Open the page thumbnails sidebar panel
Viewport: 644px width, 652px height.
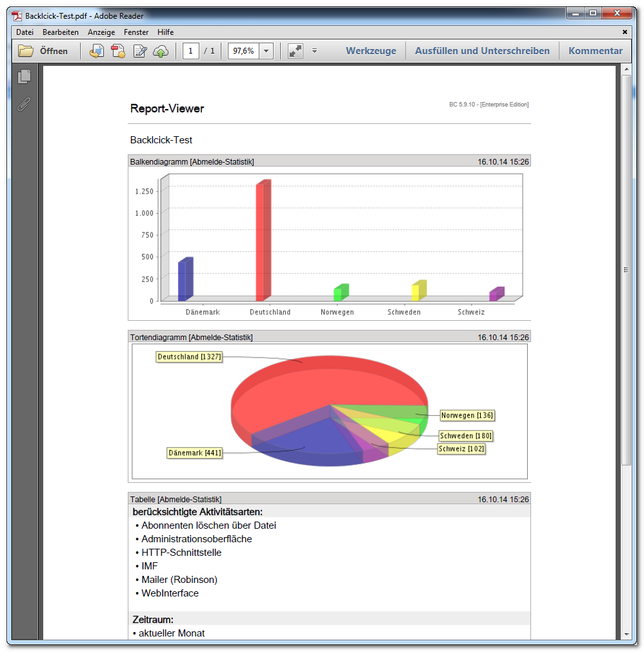(x=25, y=76)
